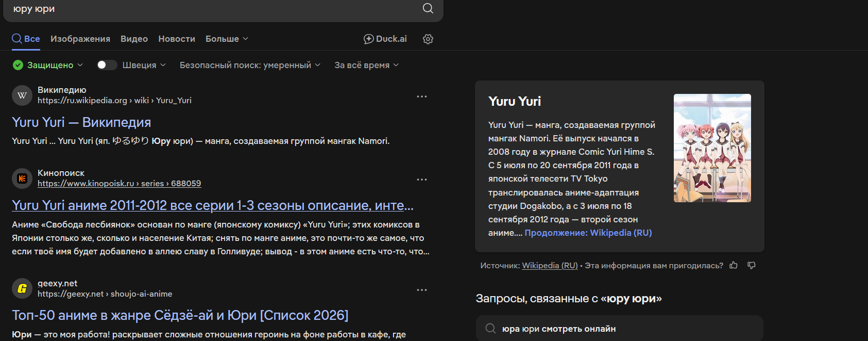
Task: Open more options for Kinopoisk result
Action: point(422,180)
